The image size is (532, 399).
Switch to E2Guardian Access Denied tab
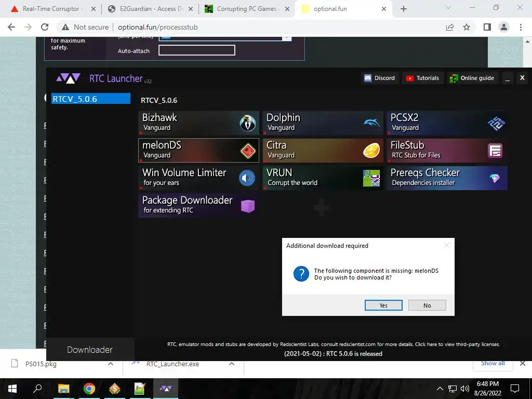point(149,9)
